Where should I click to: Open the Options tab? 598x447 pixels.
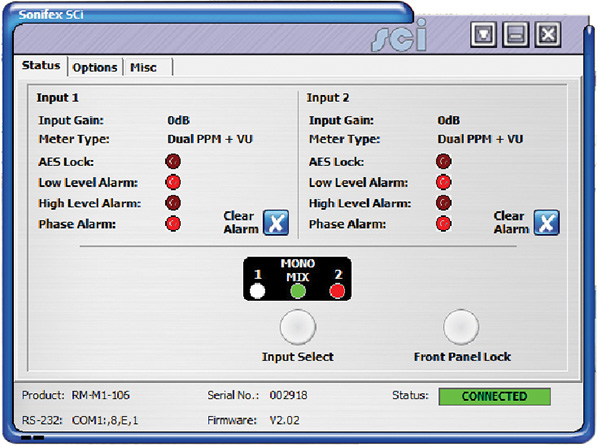(x=95, y=68)
